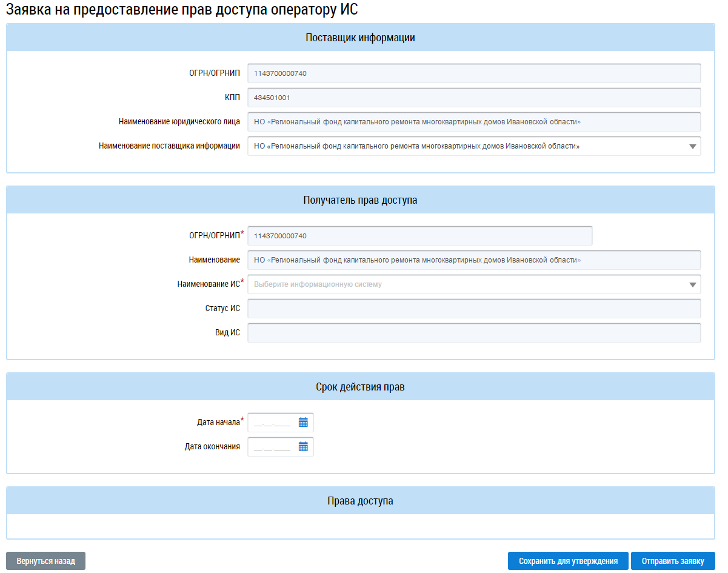Select the supplier ОГРН/ОГРНИП field

pyautogui.click(x=474, y=73)
